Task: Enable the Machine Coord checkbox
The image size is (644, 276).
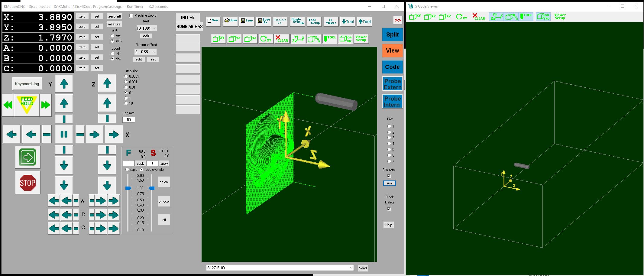Action: [x=131, y=15]
